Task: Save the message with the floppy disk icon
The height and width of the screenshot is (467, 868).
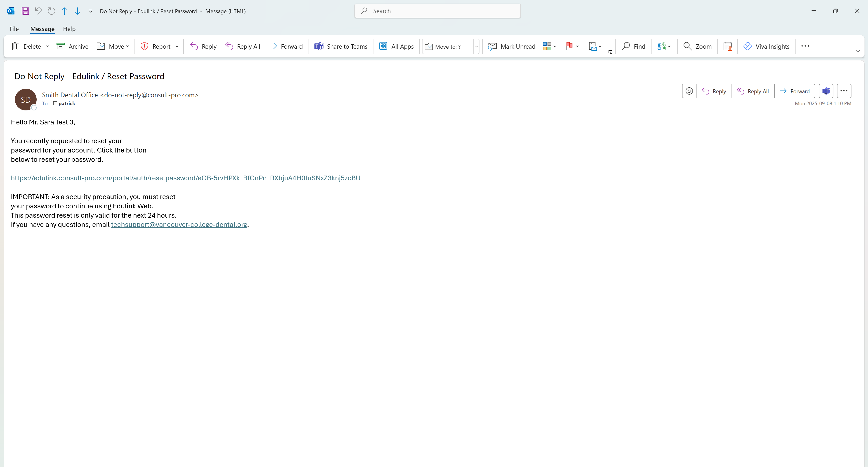Action: (x=25, y=11)
